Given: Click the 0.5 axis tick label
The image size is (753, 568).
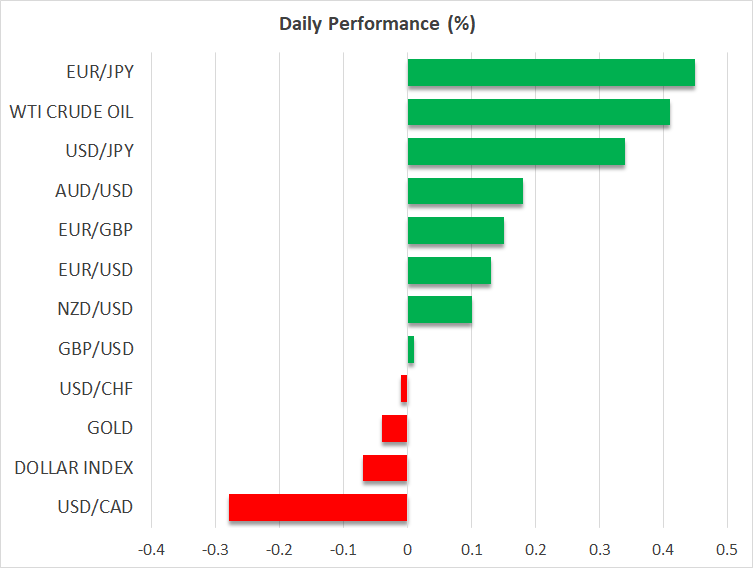Looking at the screenshot, I should pos(727,550).
